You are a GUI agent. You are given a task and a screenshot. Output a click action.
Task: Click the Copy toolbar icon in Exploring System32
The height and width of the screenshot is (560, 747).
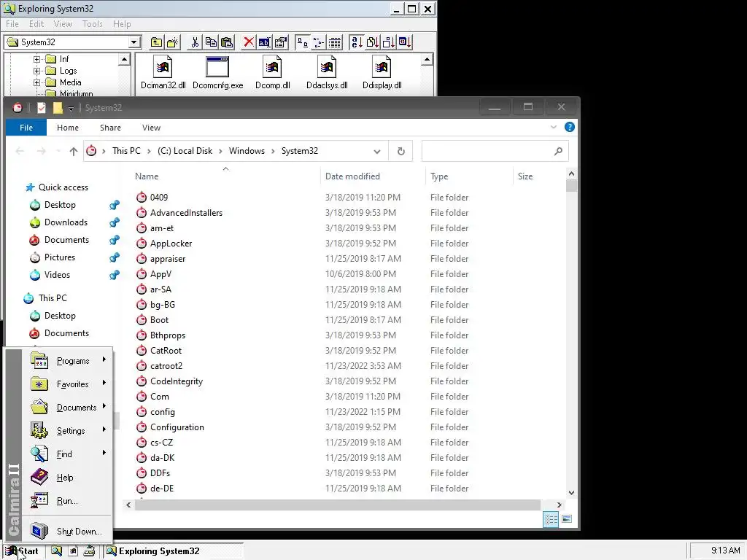click(x=211, y=42)
